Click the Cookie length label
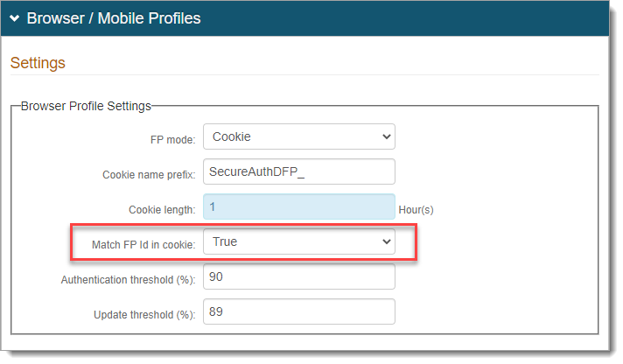The image size is (623, 364). (x=162, y=209)
